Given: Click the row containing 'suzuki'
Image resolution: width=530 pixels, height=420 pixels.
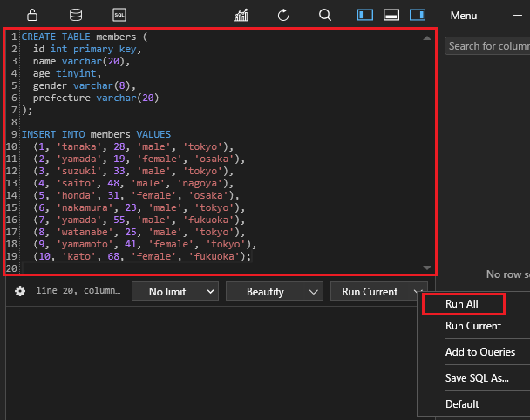Looking at the screenshot, I should [133, 171].
